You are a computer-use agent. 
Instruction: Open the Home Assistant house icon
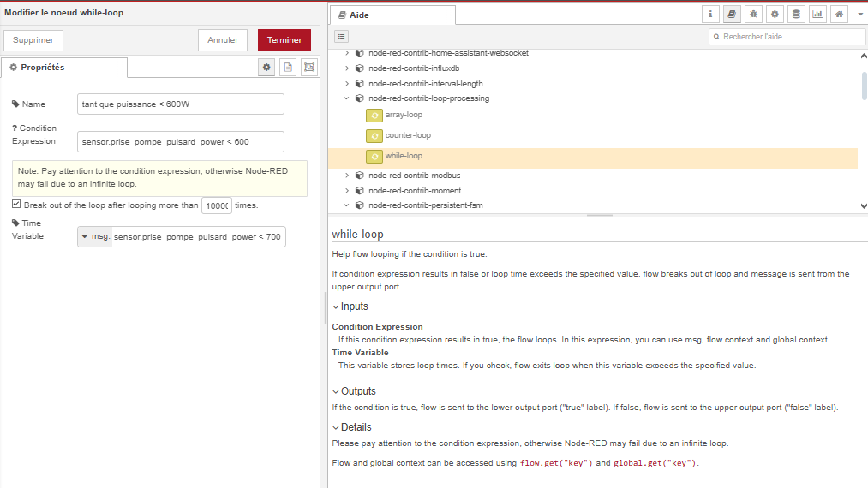click(x=839, y=15)
